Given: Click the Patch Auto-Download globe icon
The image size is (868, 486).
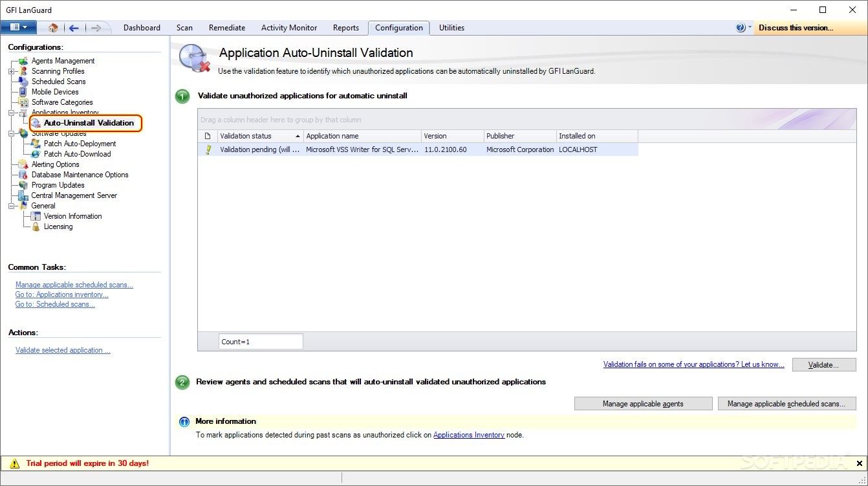Looking at the screenshot, I should point(36,154).
